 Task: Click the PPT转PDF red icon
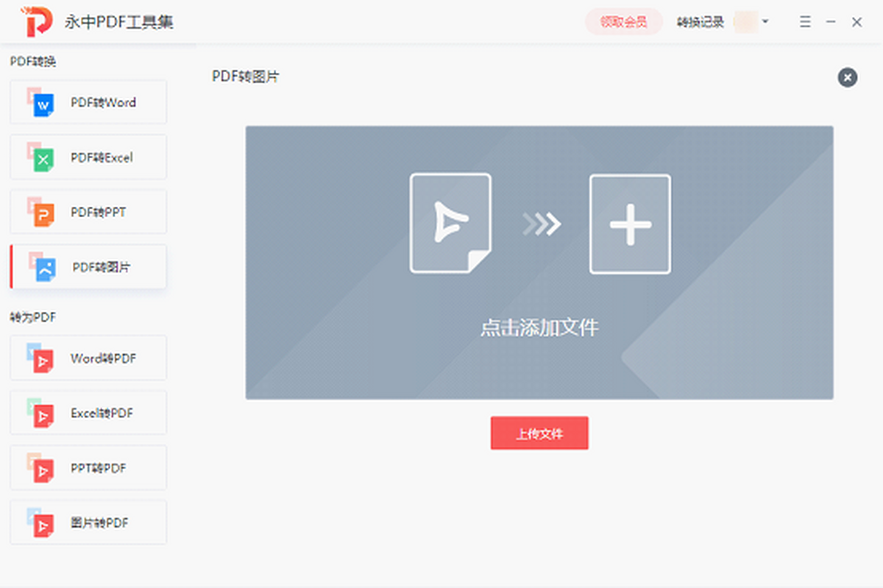click(x=43, y=470)
